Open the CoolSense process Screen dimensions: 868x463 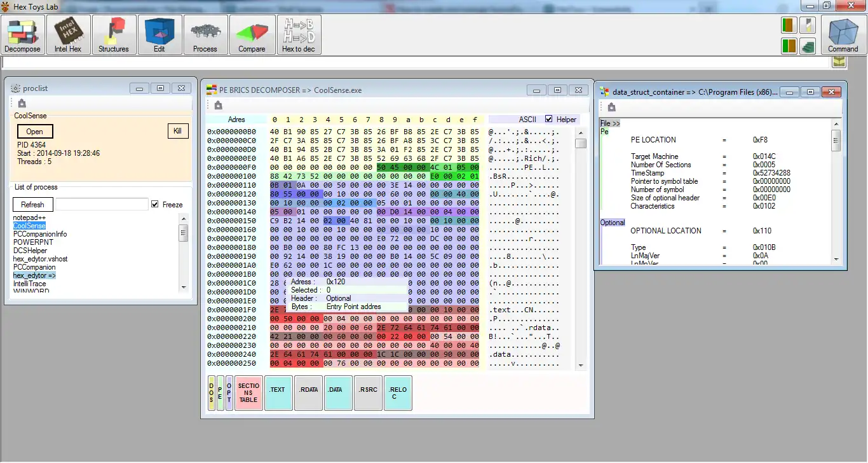pos(35,132)
